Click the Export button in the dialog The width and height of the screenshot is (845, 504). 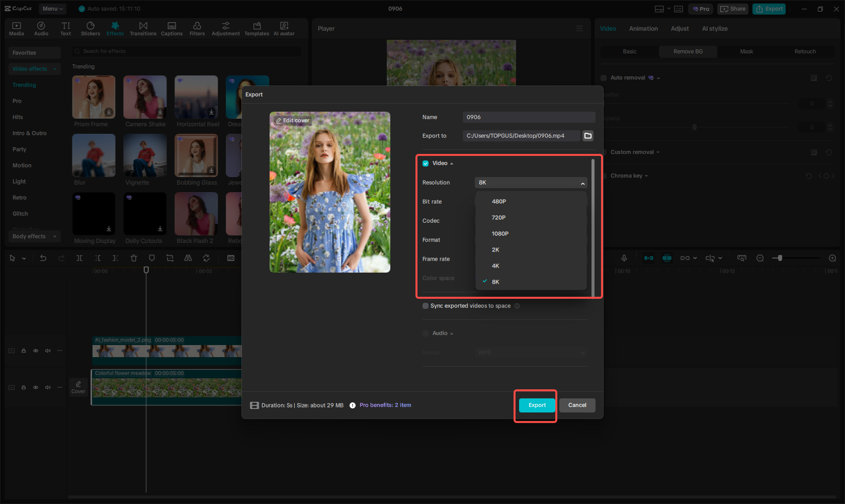536,405
